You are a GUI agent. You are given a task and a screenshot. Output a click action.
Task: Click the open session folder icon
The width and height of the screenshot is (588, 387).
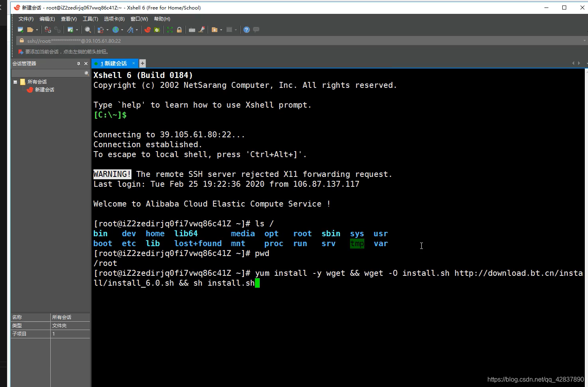[x=30, y=30]
